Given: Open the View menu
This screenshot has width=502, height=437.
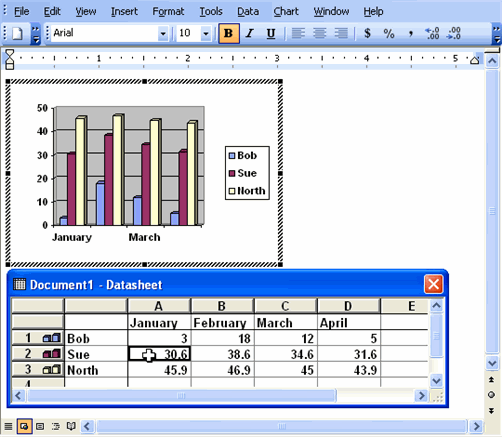Looking at the screenshot, I should (x=86, y=11).
